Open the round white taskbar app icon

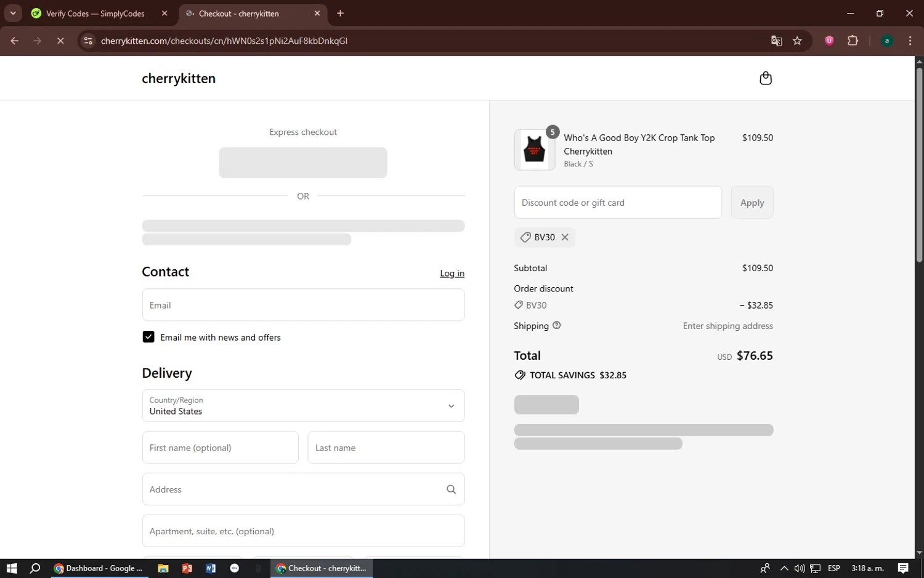(235, 568)
